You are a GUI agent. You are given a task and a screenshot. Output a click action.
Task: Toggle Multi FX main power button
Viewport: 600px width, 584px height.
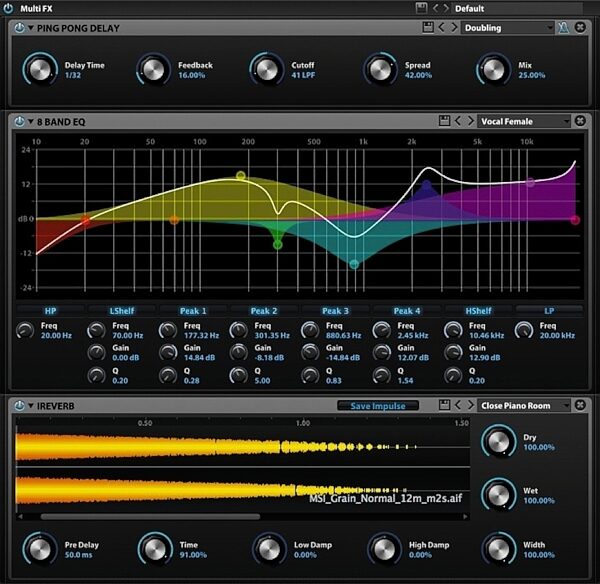click(8, 8)
